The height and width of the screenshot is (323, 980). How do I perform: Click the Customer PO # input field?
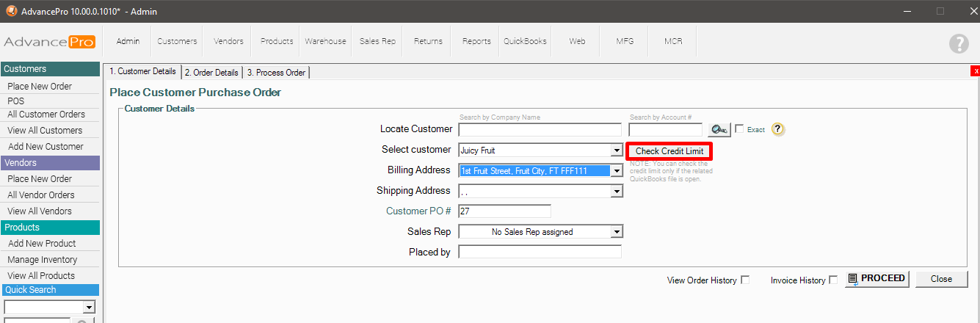[x=504, y=211]
